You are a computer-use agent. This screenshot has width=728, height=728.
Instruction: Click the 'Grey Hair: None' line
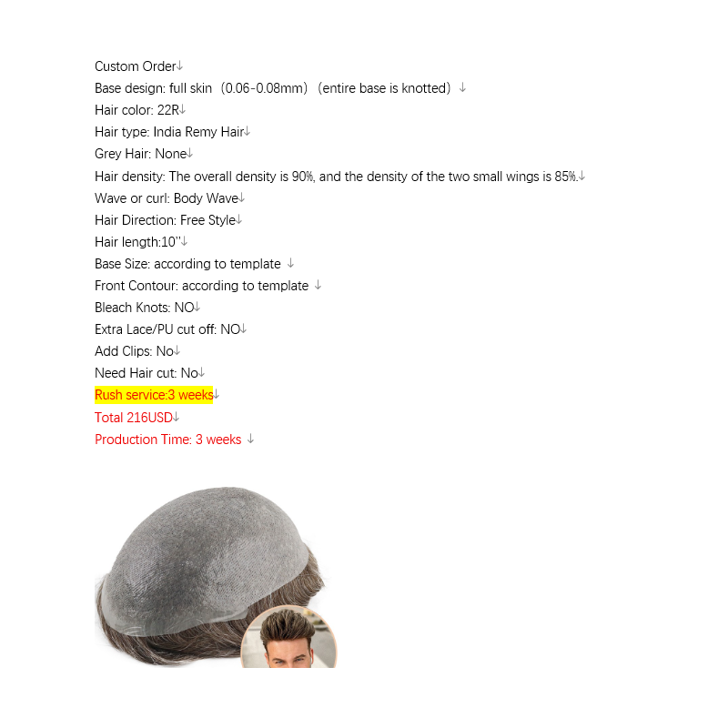click(x=141, y=154)
